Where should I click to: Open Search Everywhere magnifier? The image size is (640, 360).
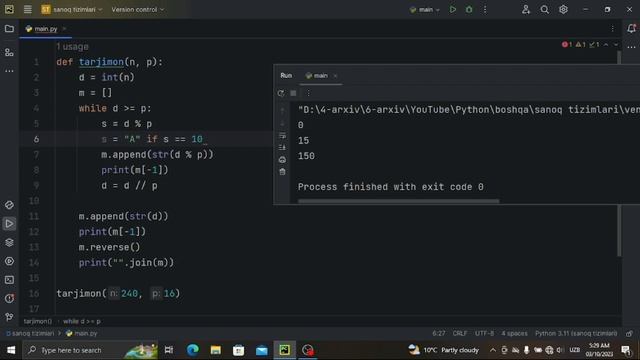(x=544, y=9)
